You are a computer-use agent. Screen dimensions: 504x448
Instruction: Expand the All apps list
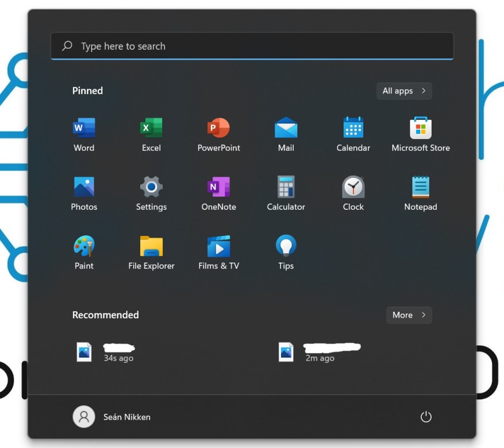pos(404,90)
